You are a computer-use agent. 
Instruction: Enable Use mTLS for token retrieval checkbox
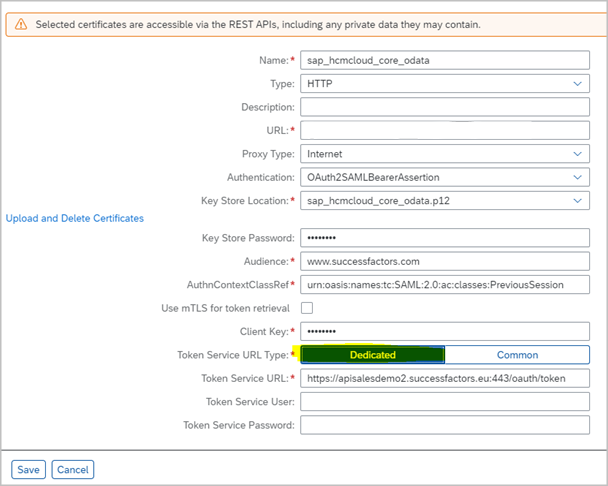pyautogui.click(x=307, y=308)
